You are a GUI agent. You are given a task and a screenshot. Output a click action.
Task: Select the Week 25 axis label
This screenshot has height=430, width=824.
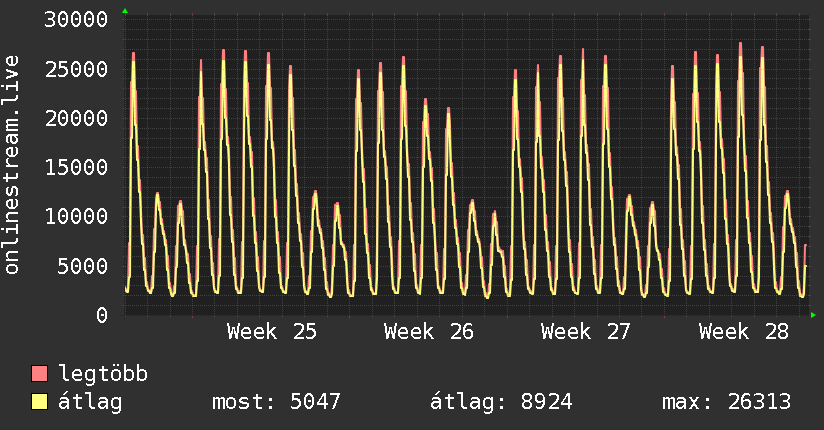[272, 332]
